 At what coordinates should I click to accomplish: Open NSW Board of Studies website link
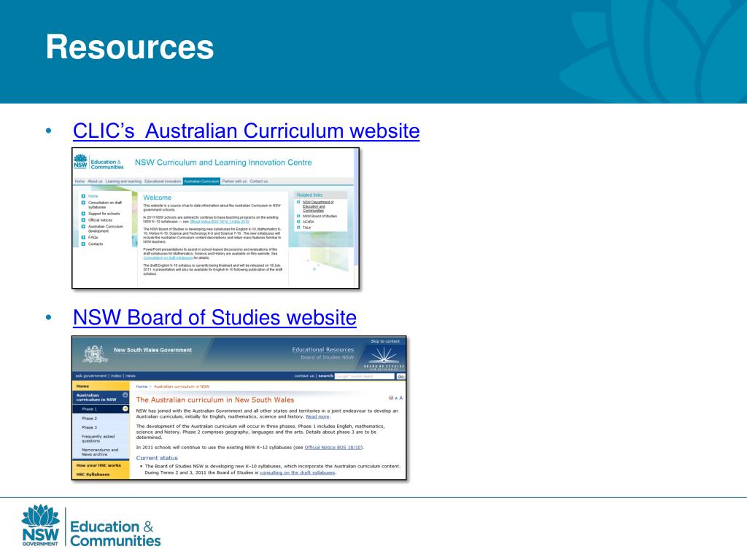pyautogui.click(x=215, y=318)
